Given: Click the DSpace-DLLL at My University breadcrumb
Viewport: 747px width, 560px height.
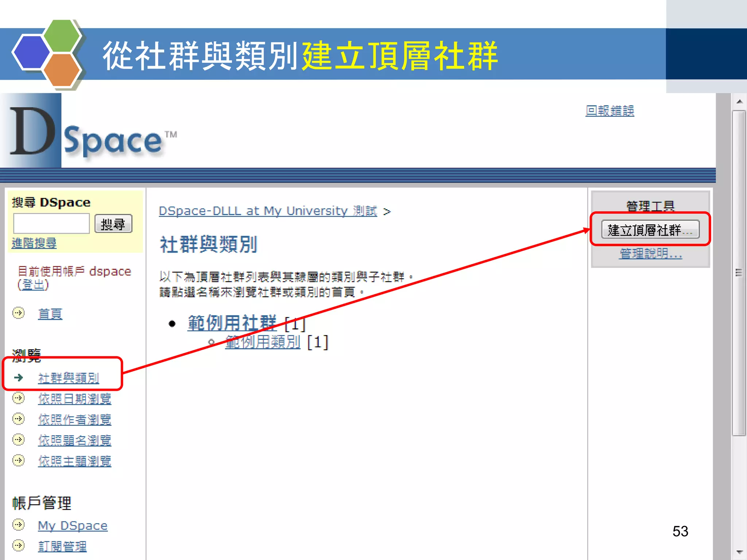Looking at the screenshot, I should tap(268, 211).
